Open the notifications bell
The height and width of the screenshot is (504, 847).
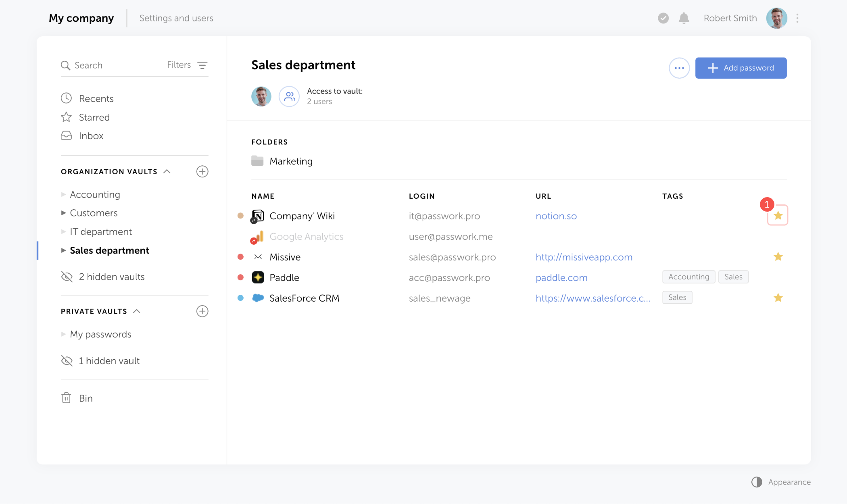coord(684,18)
